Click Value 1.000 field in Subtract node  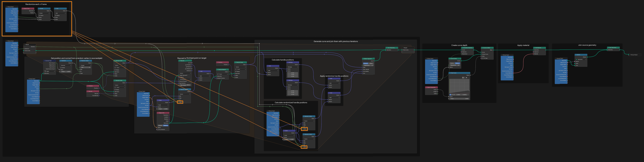pyautogui.click(x=66, y=72)
